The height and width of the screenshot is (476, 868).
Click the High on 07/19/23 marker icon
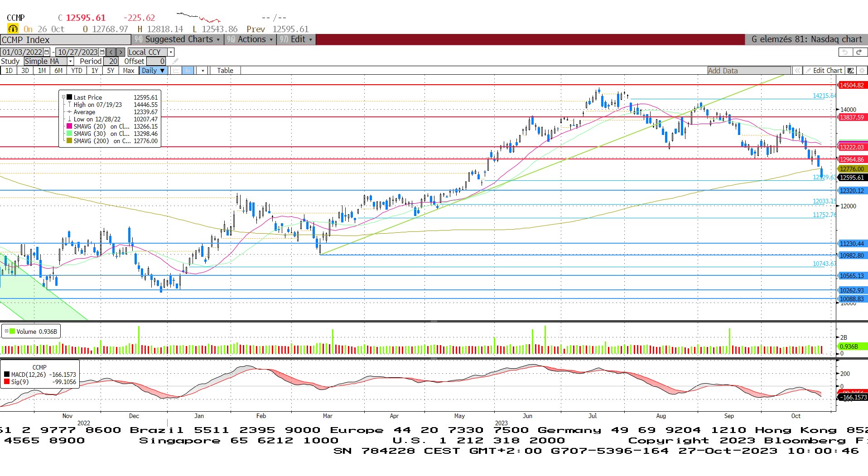coord(69,105)
